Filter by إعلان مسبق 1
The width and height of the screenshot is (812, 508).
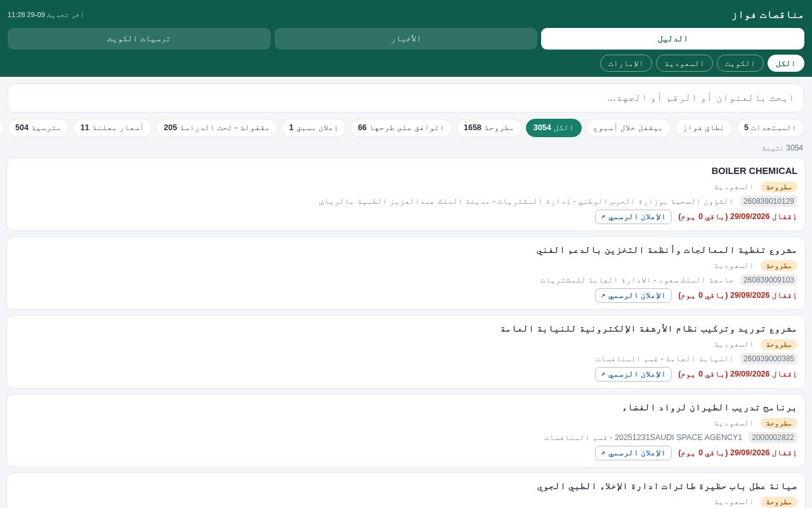[x=314, y=128]
